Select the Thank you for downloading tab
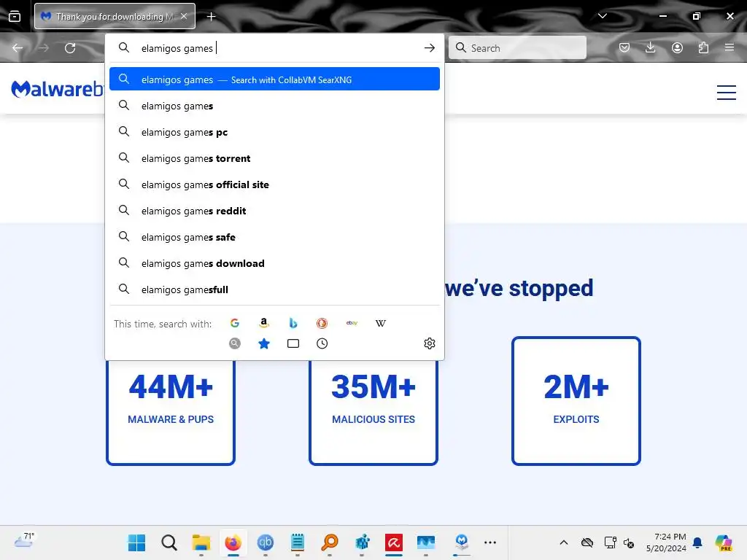The width and height of the screenshot is (747, 560). click(x=115, y=16)
